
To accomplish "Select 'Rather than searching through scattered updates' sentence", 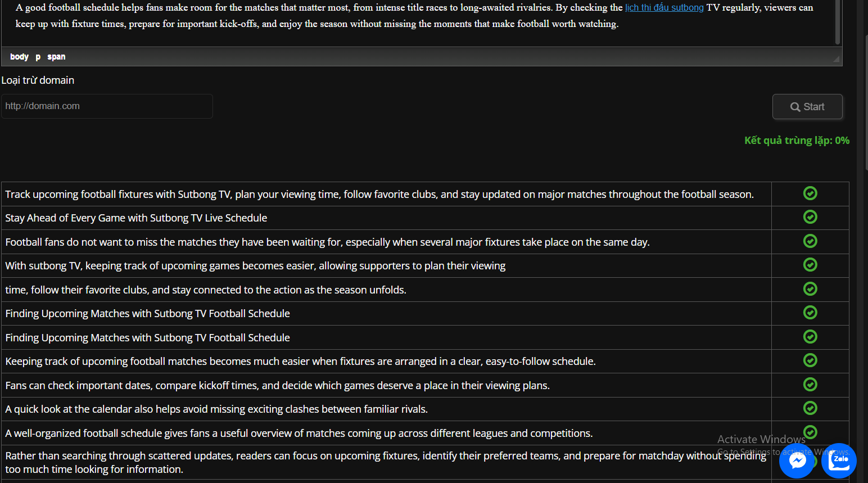I will click(x=386, y=462).
